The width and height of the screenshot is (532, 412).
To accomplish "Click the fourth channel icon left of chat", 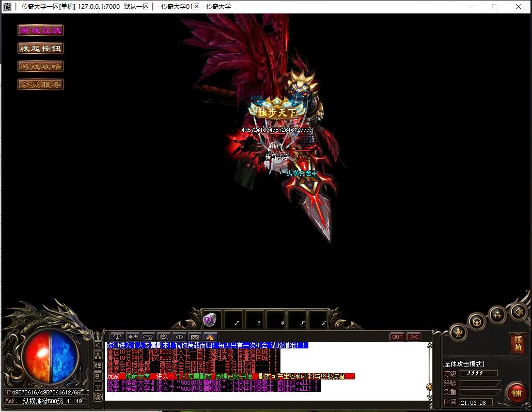I will [x=98, y=376].
